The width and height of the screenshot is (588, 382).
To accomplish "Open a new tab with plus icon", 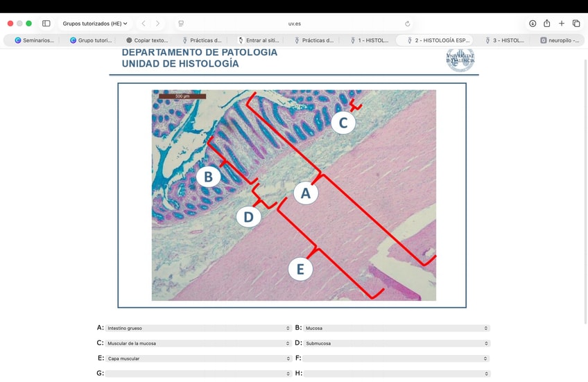I will [x=562, y=24].
